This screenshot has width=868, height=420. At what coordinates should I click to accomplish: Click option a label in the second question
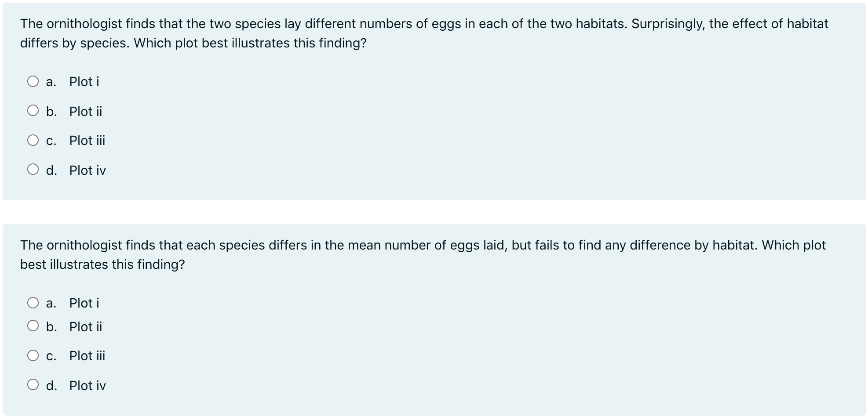[51, 303]
